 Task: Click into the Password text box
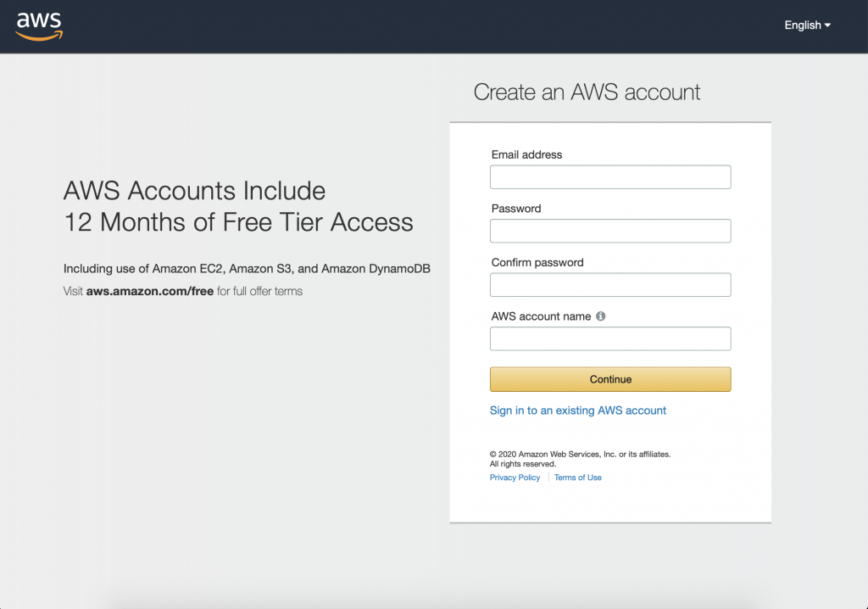[x=610, y=231]
